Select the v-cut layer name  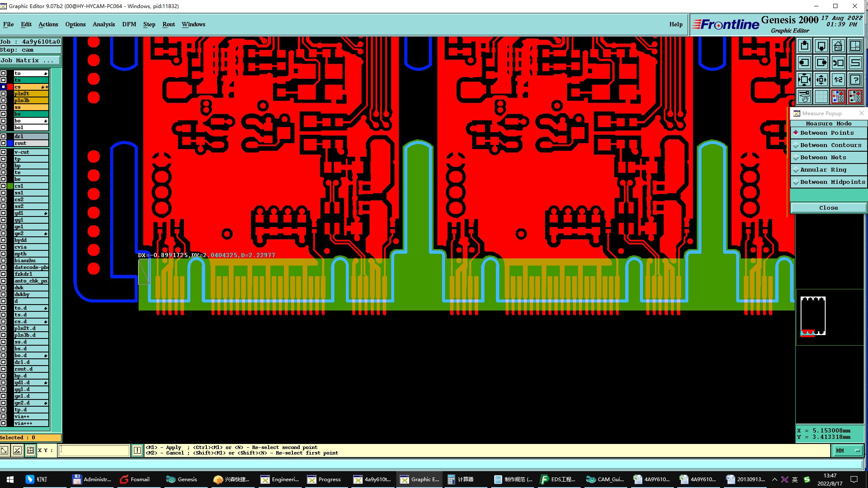31,152
